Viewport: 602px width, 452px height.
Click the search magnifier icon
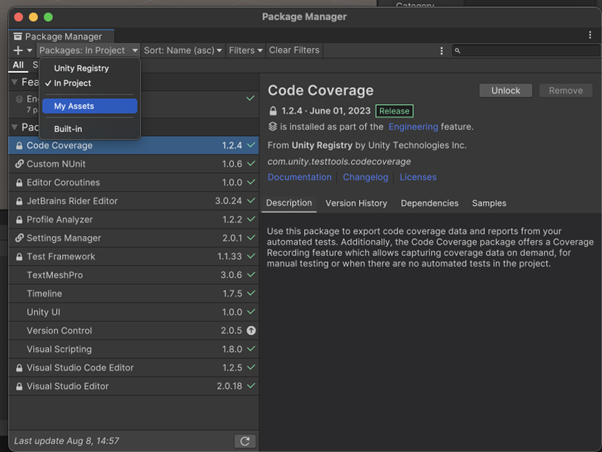pos(457,50)
